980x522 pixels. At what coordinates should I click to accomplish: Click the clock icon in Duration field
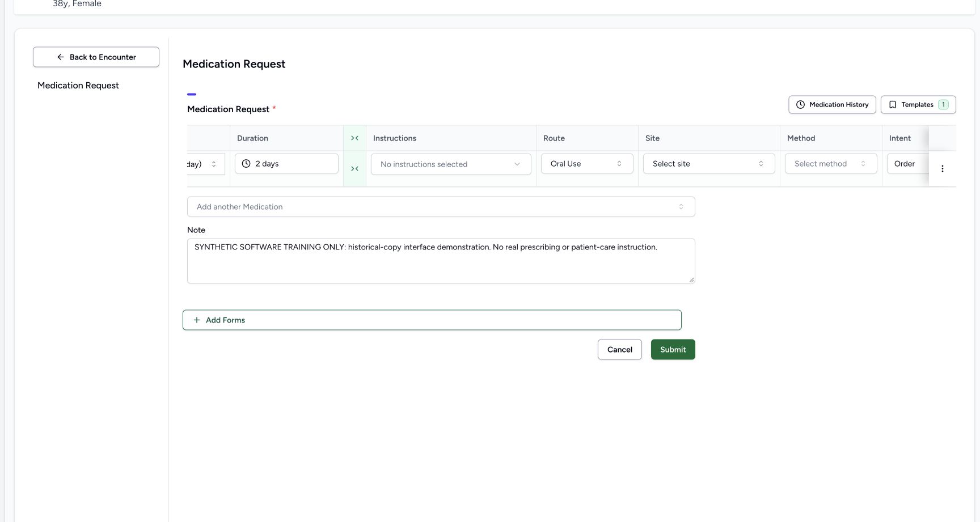246,164
